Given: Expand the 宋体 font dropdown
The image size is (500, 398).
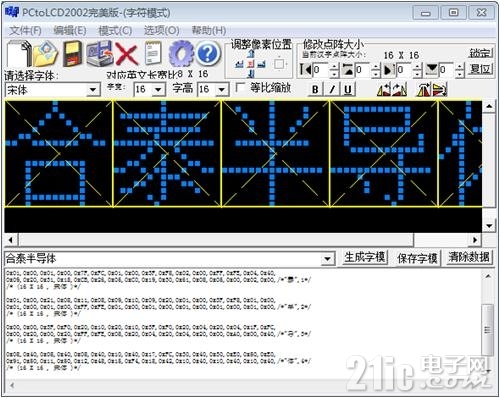Looking at the screenshot, I should pos(93,90).
